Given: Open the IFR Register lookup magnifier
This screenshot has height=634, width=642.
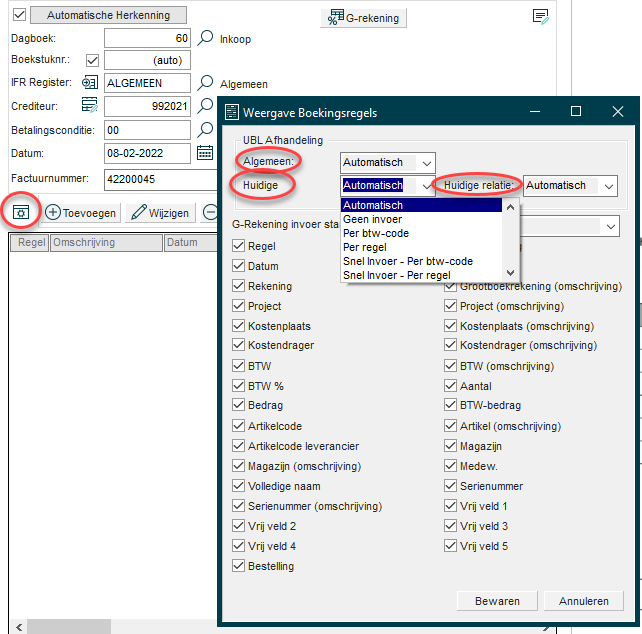Looking at the screenshot, I should [205, 83].
